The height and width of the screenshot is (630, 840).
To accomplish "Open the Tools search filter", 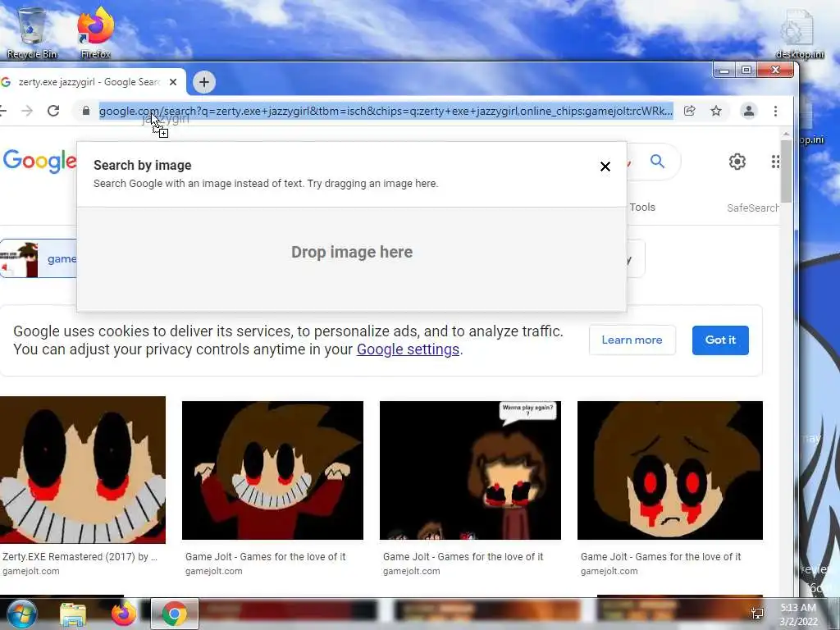I will click(x=642, y=208).
